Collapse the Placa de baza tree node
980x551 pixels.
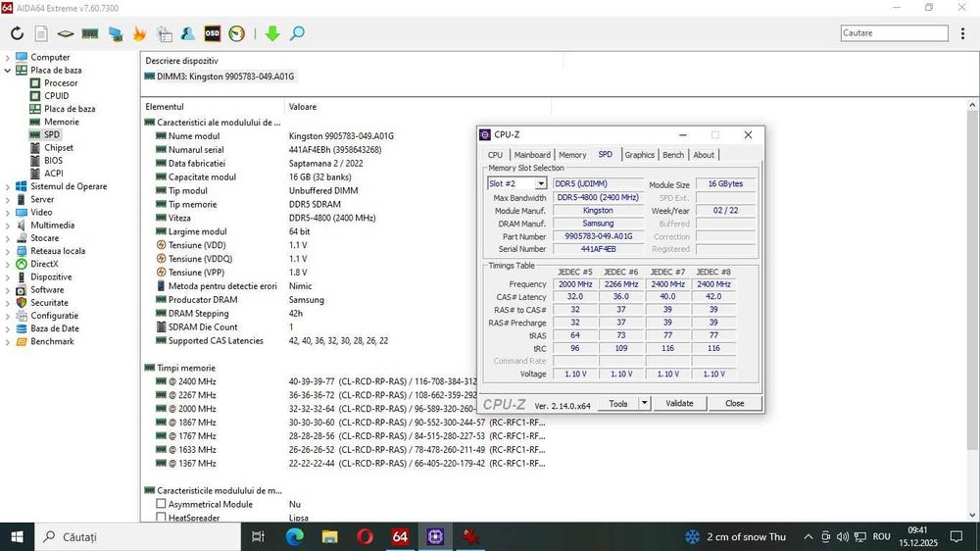point(8,70)
